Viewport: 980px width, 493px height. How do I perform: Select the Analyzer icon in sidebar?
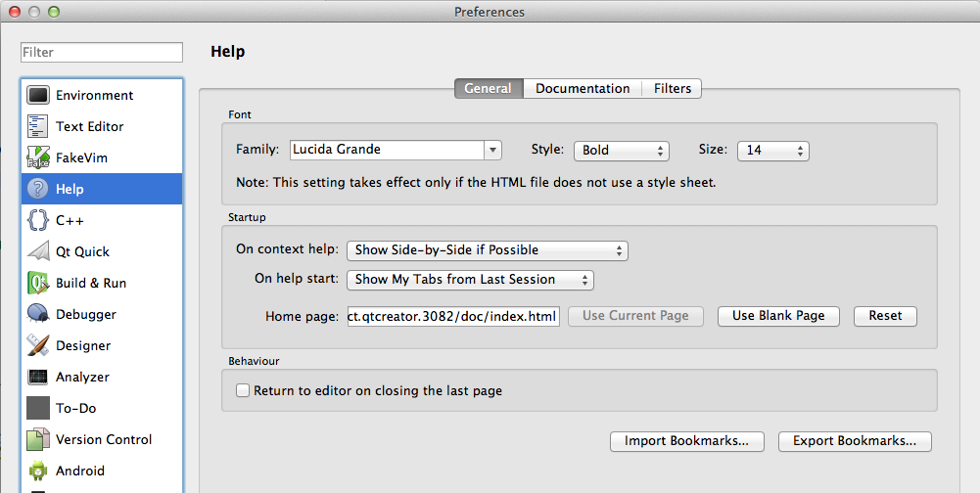click(x=38, y=377)
